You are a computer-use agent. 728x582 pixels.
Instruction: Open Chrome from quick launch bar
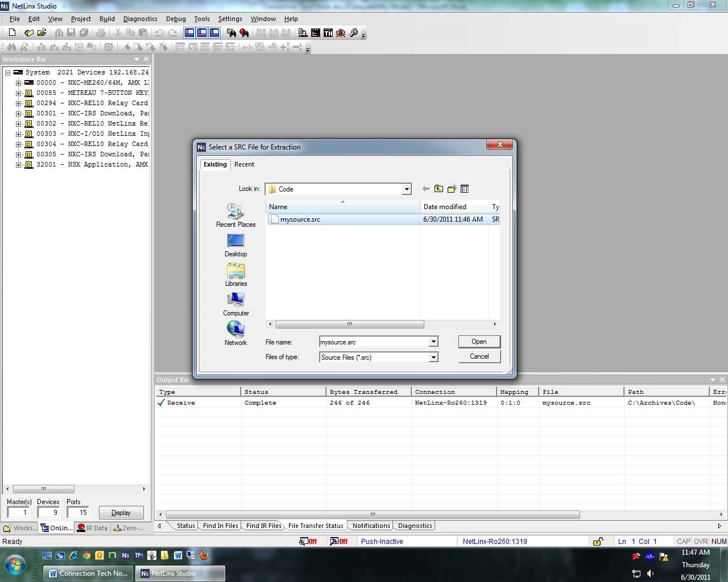(x=86, y=555)
